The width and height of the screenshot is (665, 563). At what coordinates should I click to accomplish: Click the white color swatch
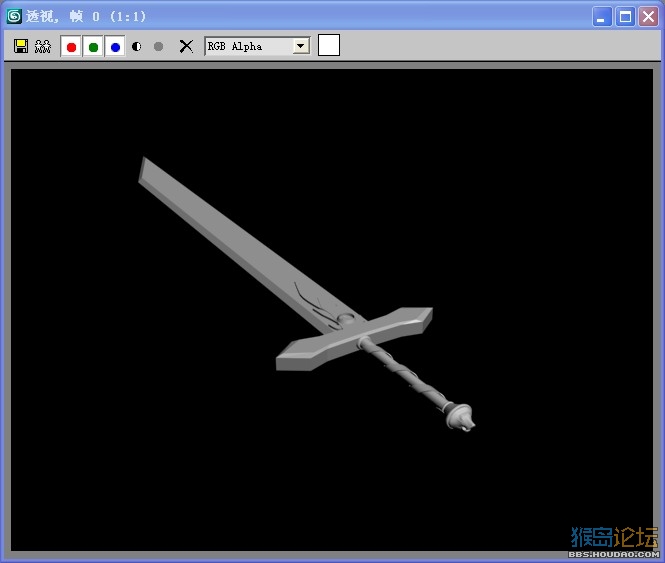click(329, 45)
